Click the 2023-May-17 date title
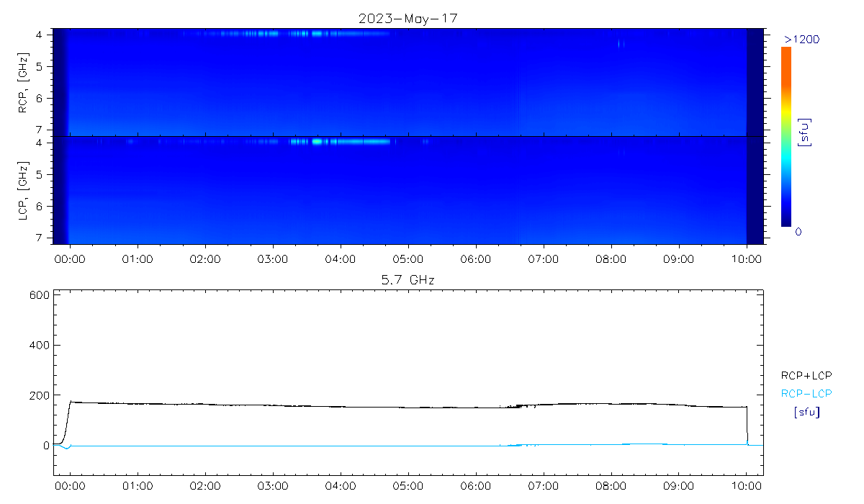864x504 pixels. click(x=408, y=19)
